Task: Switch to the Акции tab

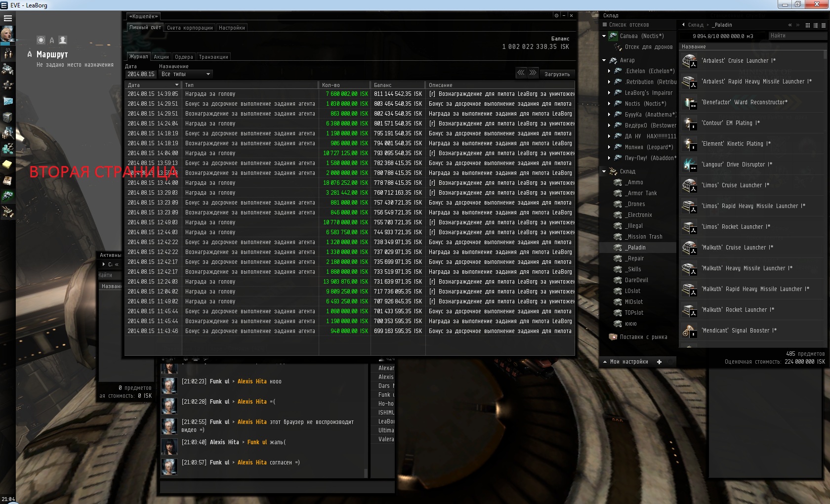Action: 161,57
